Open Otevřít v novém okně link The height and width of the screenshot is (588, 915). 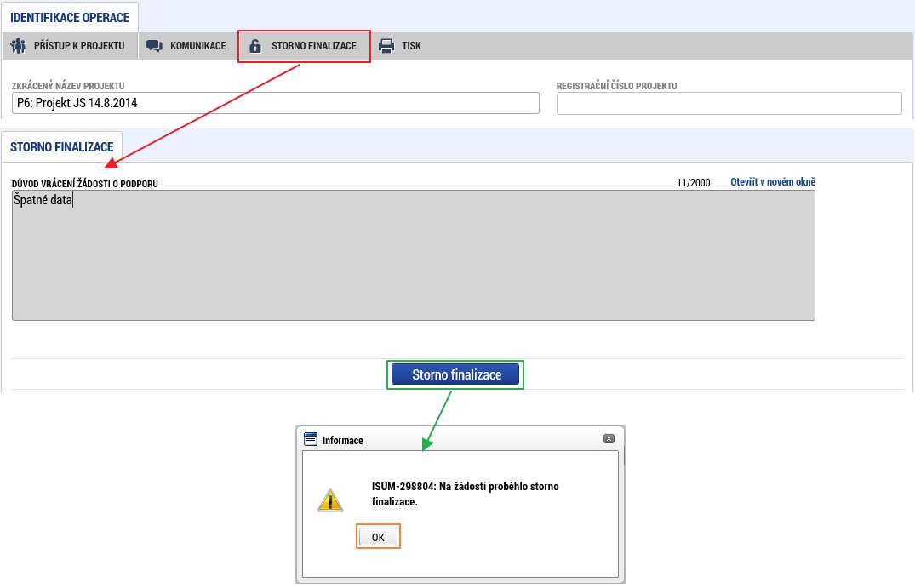(x=773, y=182)
